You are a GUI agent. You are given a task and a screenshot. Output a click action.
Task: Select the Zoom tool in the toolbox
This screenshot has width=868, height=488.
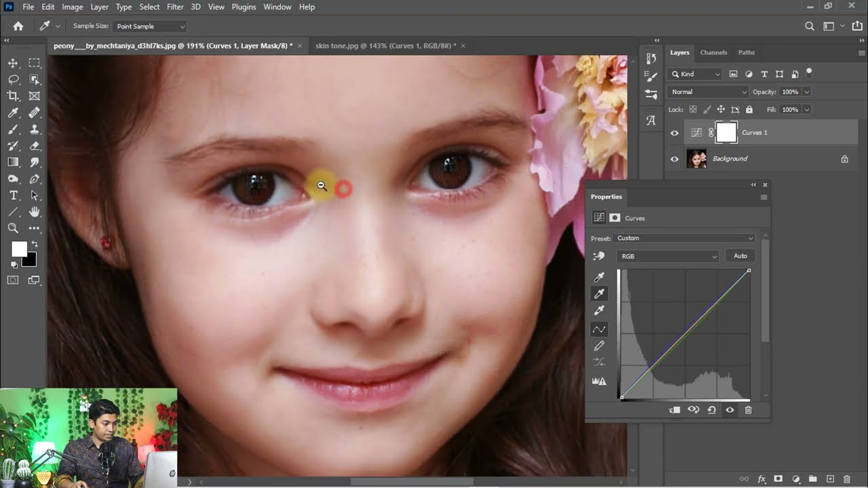(x=13, y=228)
